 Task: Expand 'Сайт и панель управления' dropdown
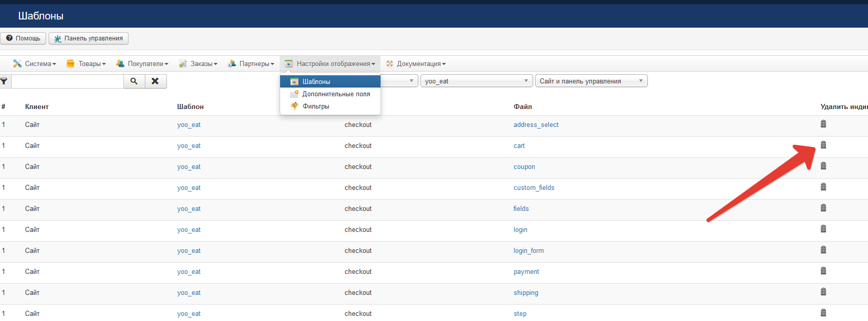[x=591, y=81]
